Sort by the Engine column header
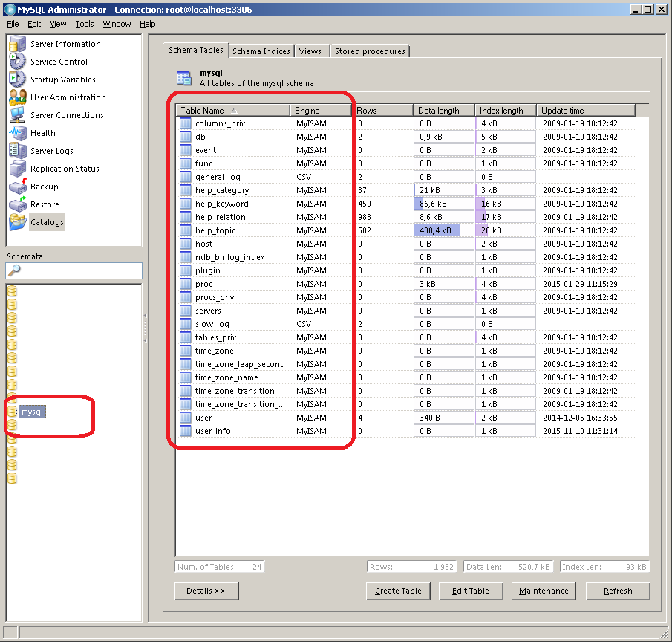The width and height of the screenshot is (672, 642). [321, 111]
